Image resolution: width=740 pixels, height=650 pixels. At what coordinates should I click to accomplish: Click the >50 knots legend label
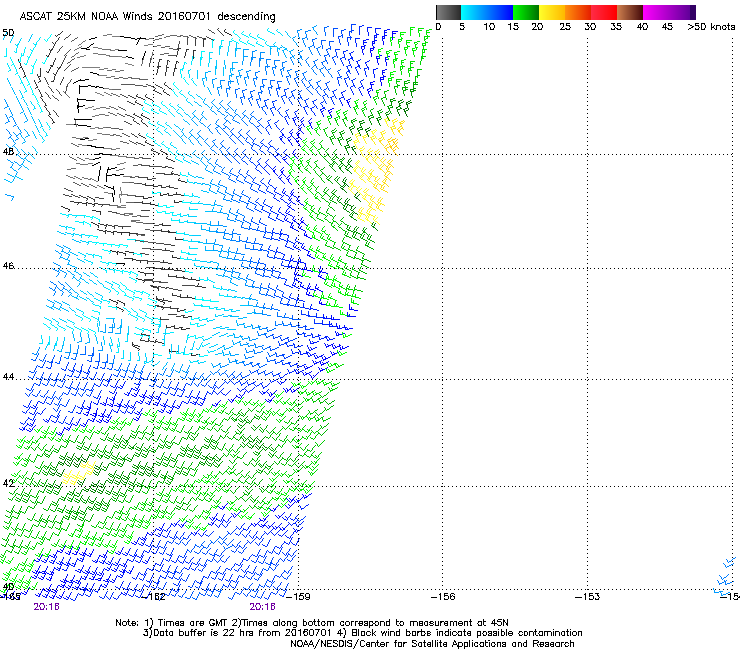[711, 27]
